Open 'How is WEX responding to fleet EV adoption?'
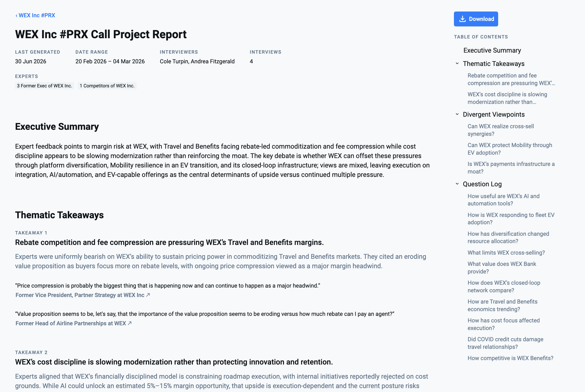Viewport: 585px width, 392px height. coord(511,219)
